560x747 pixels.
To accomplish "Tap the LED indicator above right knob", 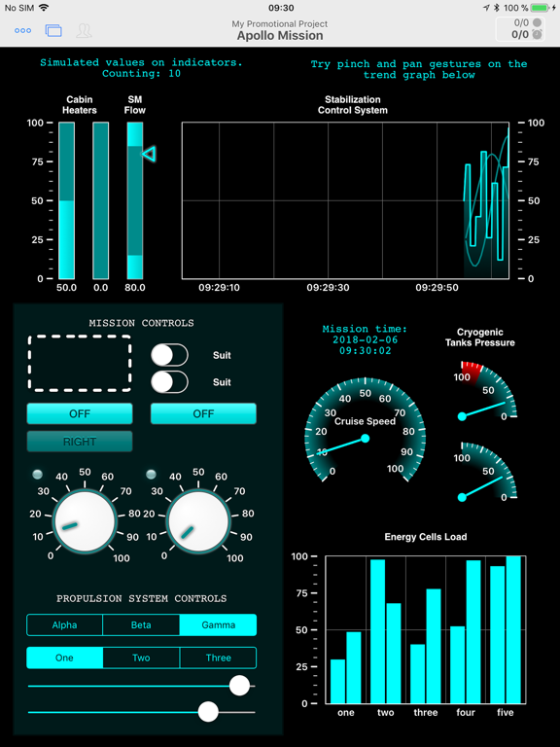I will tap(151, 474).
